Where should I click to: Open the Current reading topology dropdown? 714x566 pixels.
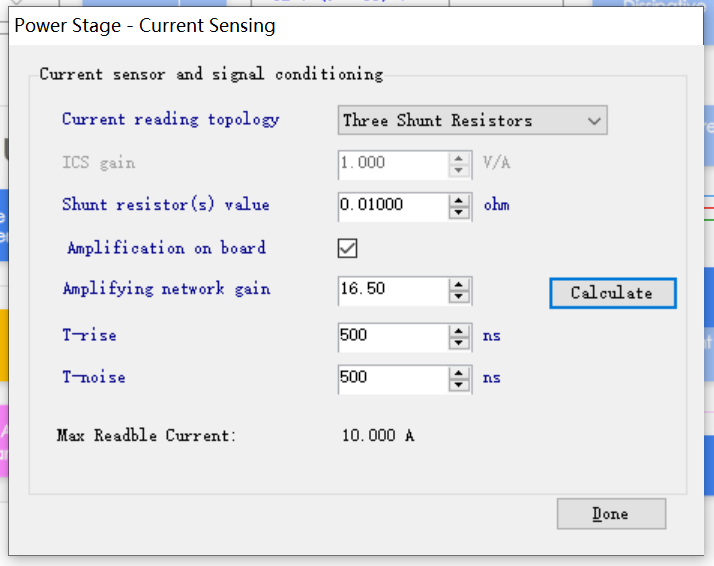[x=472, y=121]
